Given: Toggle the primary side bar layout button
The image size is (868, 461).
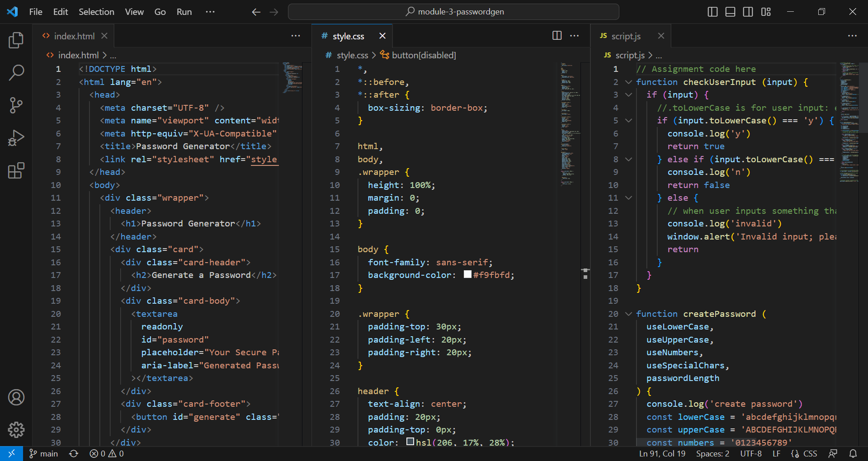Looking at the screenshot, I should point(712,12).
